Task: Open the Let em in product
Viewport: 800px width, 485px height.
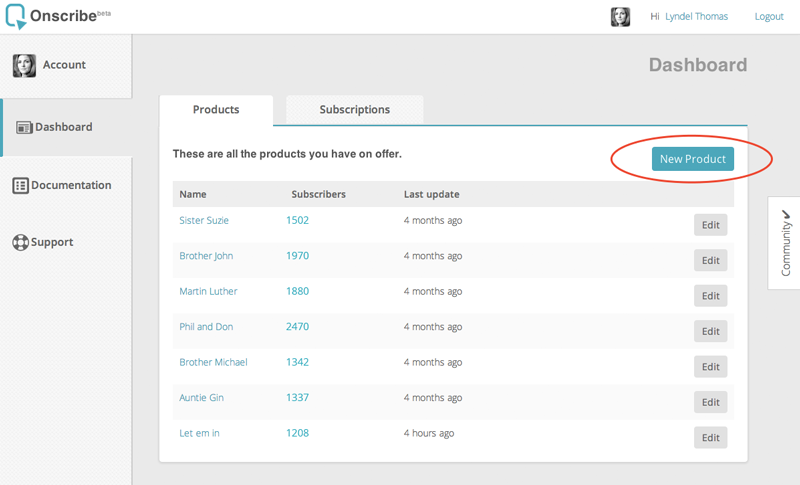Action: (199, 433)
